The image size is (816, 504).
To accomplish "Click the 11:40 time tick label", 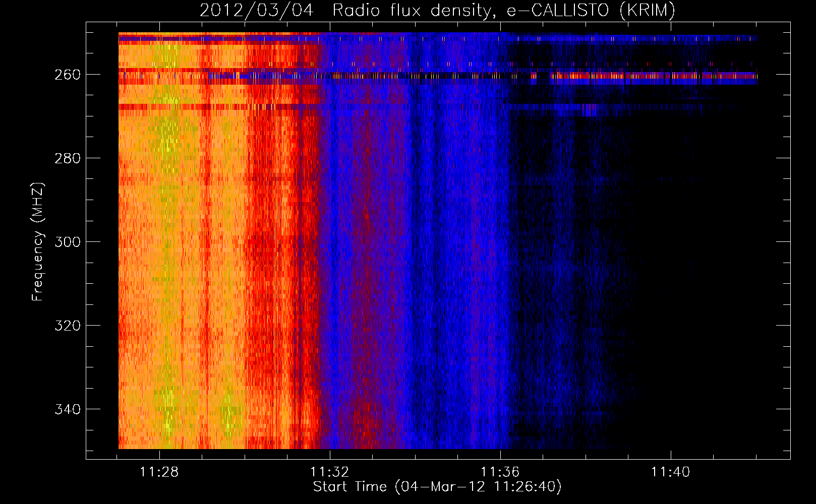I will point(671,472).
